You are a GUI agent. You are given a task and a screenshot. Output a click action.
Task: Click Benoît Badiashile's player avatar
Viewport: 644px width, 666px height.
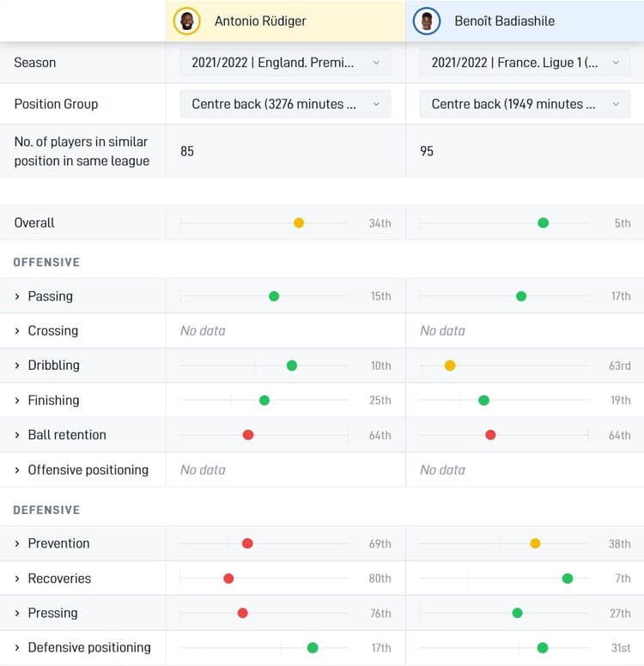tap(427, 21)
